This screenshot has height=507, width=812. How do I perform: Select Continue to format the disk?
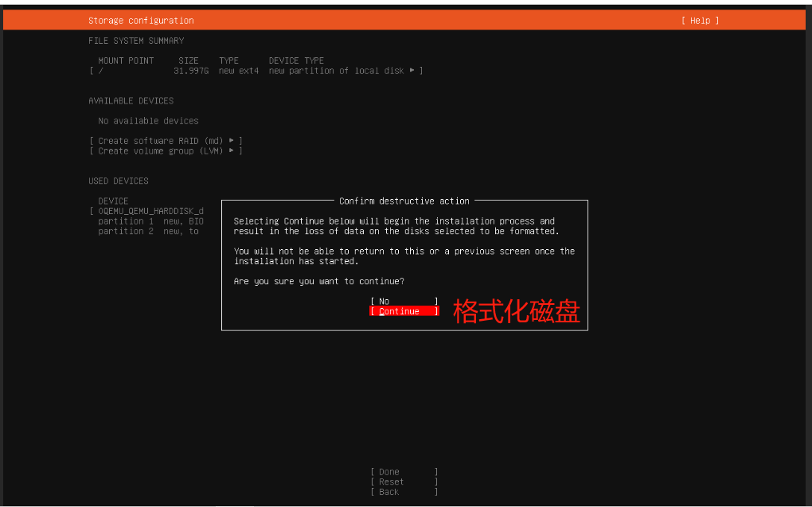402,310
